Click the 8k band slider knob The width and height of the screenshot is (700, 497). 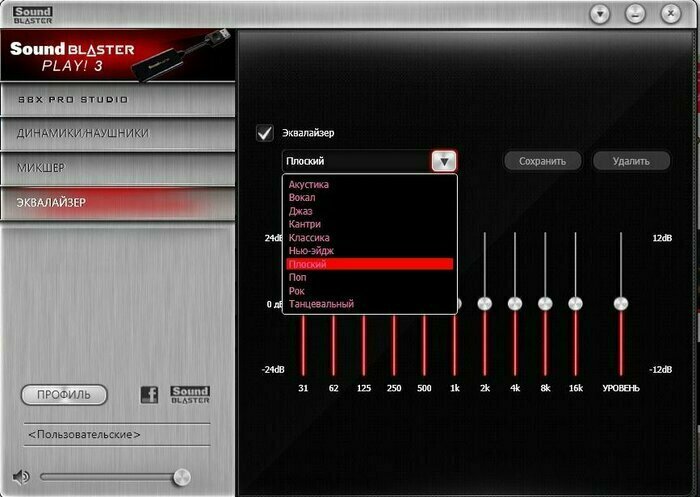tap(545, 304)
